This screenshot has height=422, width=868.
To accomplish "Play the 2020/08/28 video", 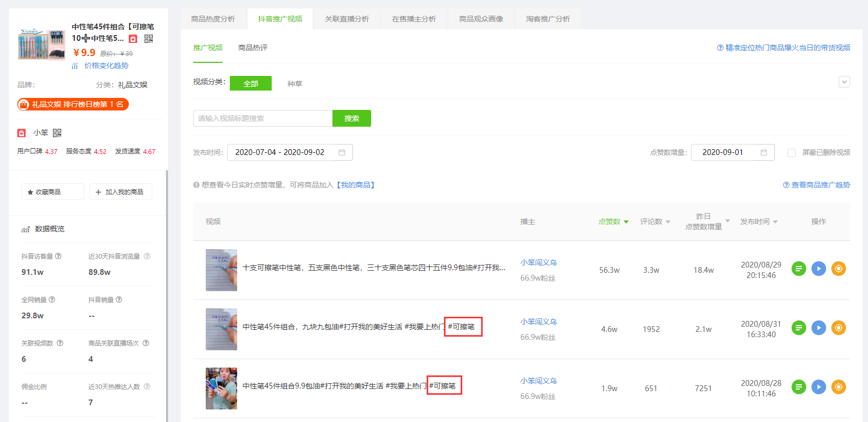I will click(x=819, y=387).
